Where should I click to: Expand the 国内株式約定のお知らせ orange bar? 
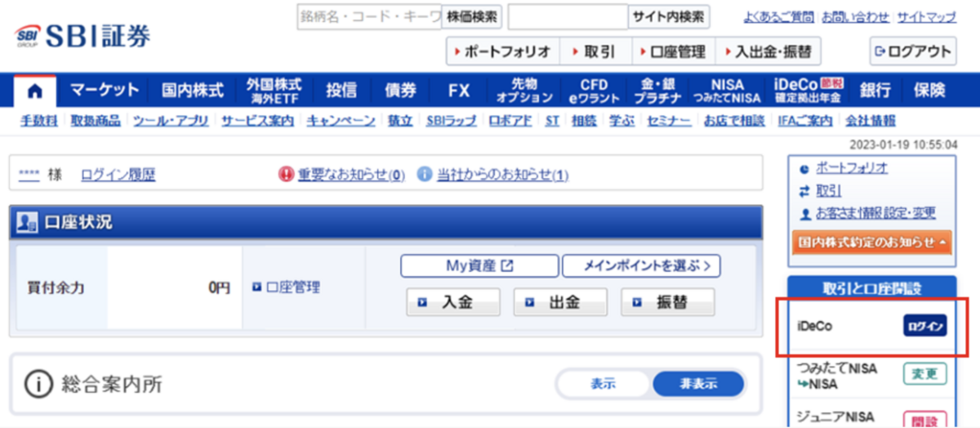tap(871, 242)
